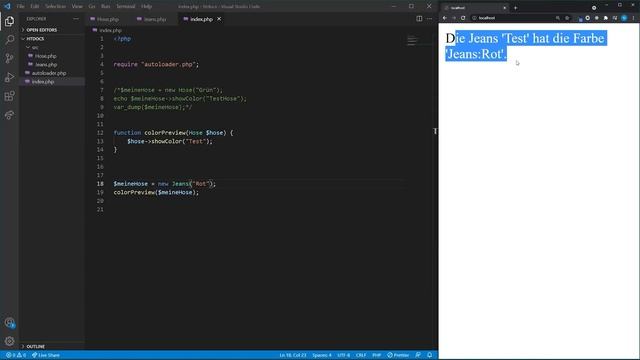Screen dimensions: 640x360
Task: Open the editor More Actions ellipsis
Action: 429,18
